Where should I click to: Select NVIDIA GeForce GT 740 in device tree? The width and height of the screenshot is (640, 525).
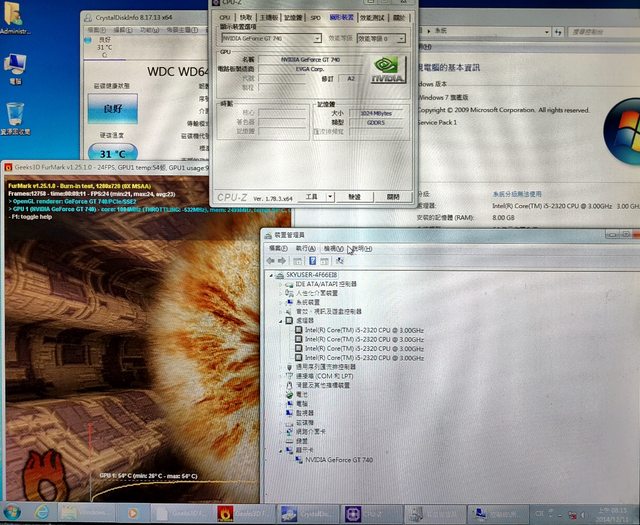pos(339,458)
